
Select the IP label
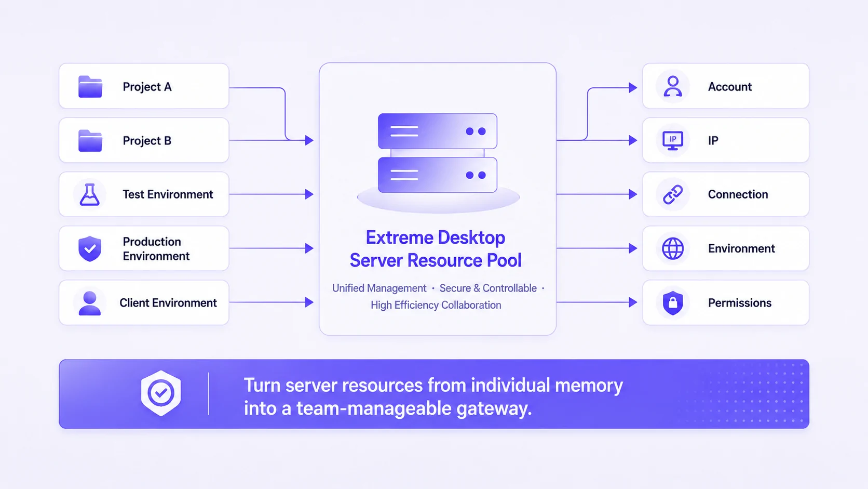(x=713, y=141)
